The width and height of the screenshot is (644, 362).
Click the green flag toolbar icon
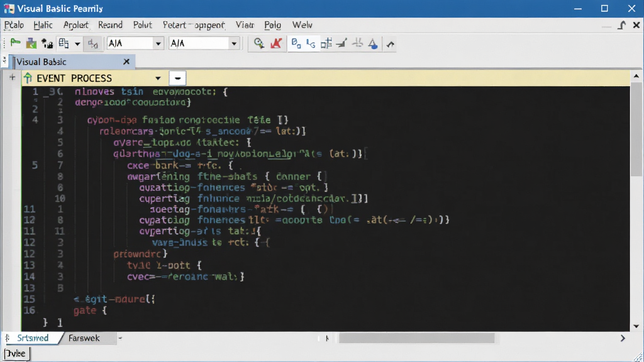(15, 43)
